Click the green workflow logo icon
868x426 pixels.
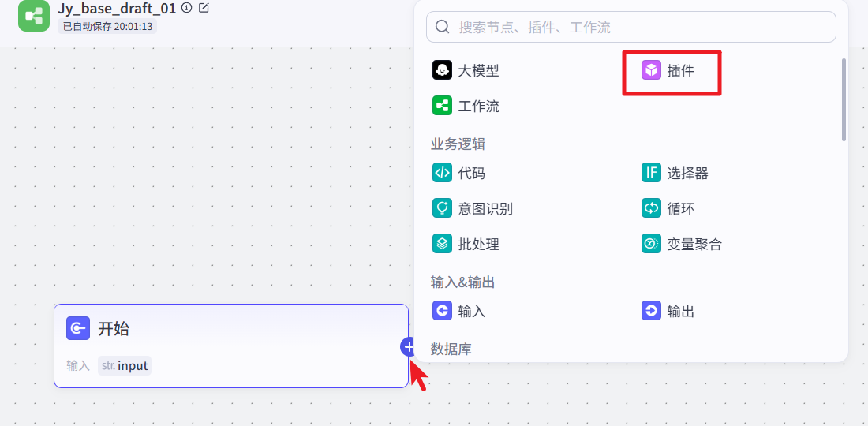tap(34, 16)
